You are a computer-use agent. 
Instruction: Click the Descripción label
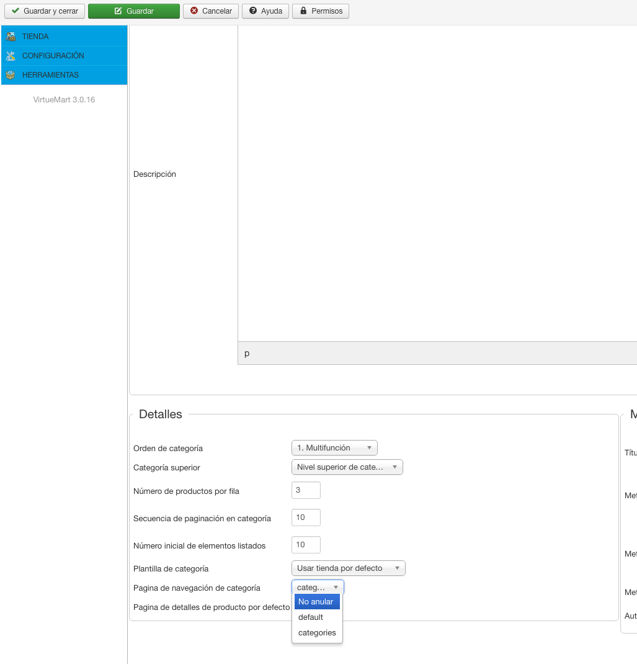click(x=154, y=174)
